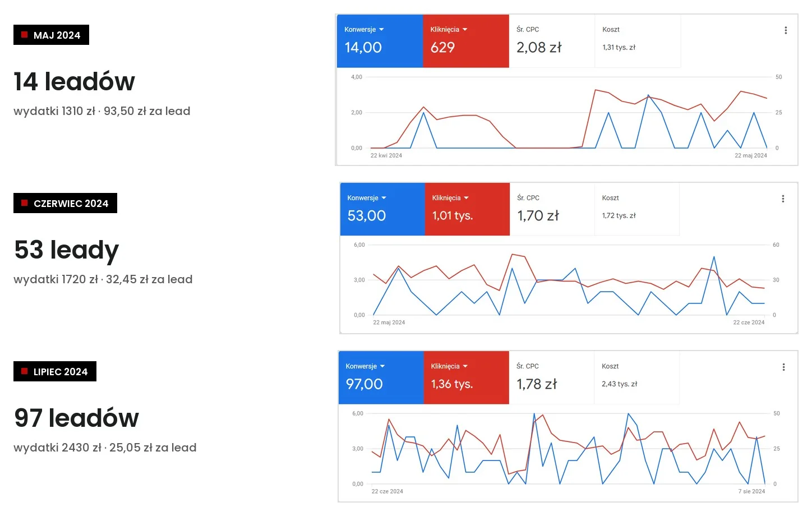The width and height of the screenshot is (812, 516).
Task: Select the Koszt card showing 1,31 tys. zł
Action: tap(638, 41)
